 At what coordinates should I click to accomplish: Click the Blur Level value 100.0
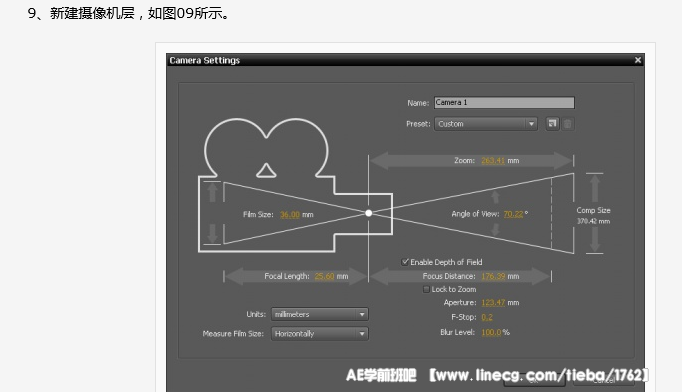tap(491, 332)
